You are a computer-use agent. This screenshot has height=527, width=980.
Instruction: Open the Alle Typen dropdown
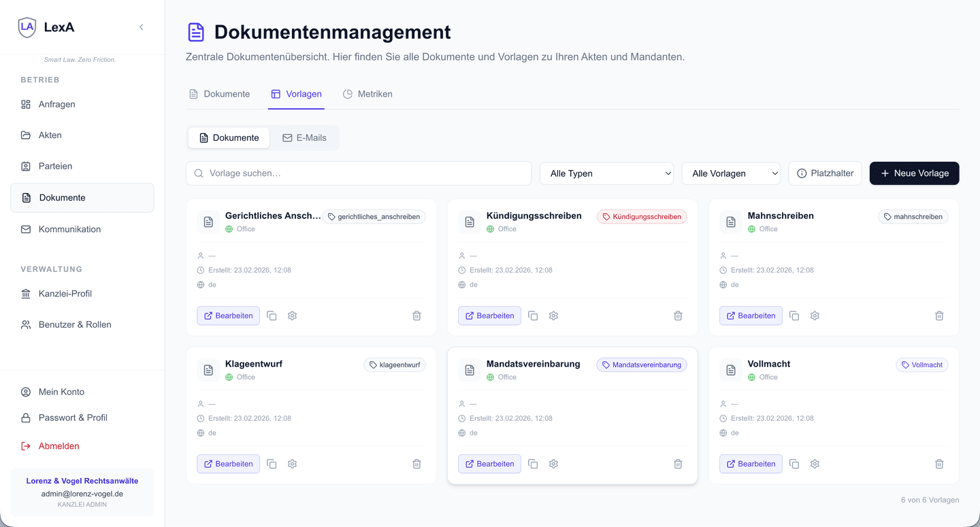point(606,173)
